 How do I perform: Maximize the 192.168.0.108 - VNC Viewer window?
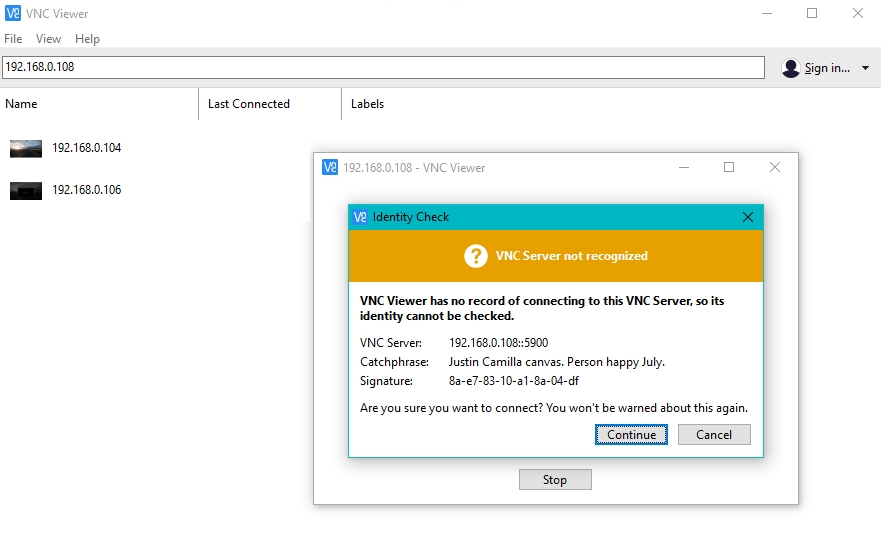point(729,167)
